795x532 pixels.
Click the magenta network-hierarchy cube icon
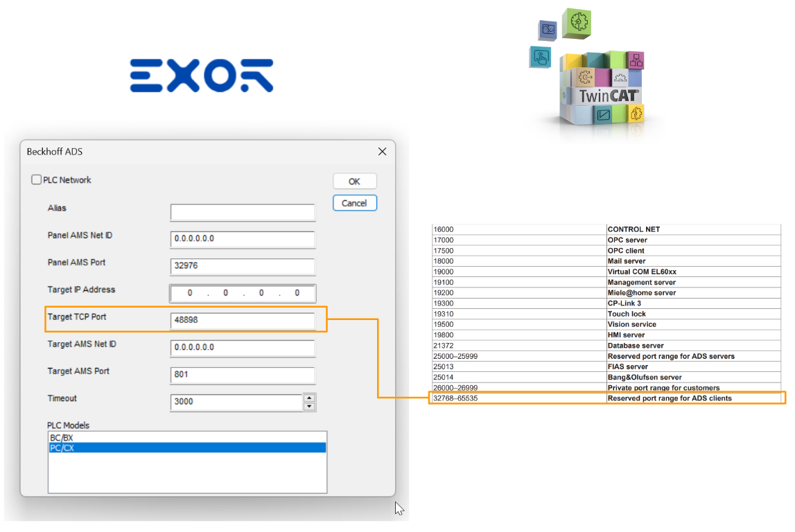coord(636,61)
